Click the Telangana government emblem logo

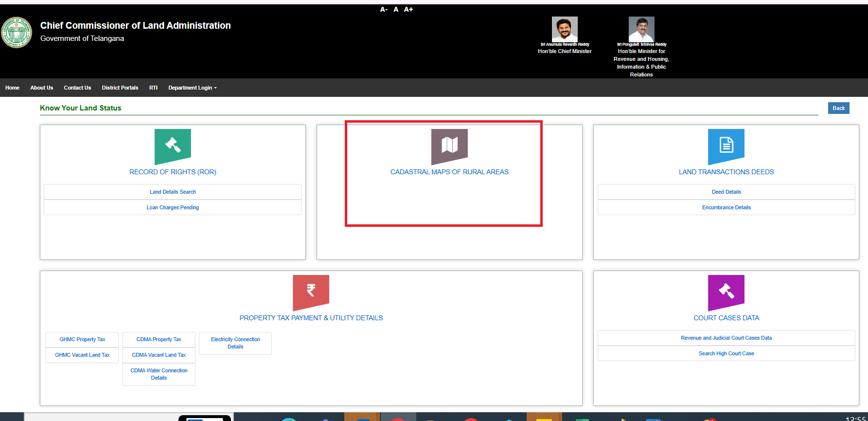tap(17, 33)
